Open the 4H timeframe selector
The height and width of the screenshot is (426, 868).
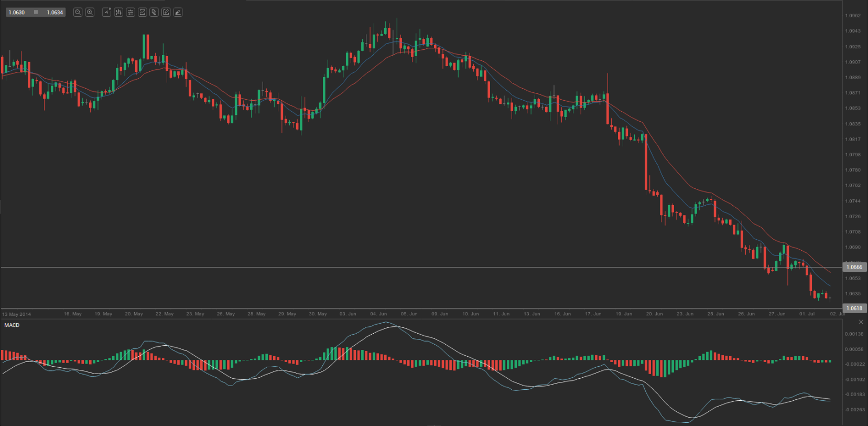tap(106, 12)
